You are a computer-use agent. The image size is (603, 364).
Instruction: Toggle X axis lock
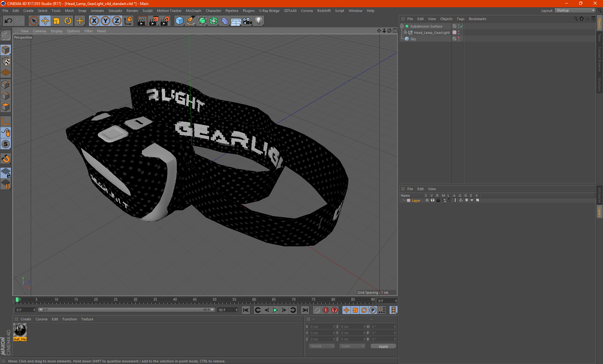[94, 21]
